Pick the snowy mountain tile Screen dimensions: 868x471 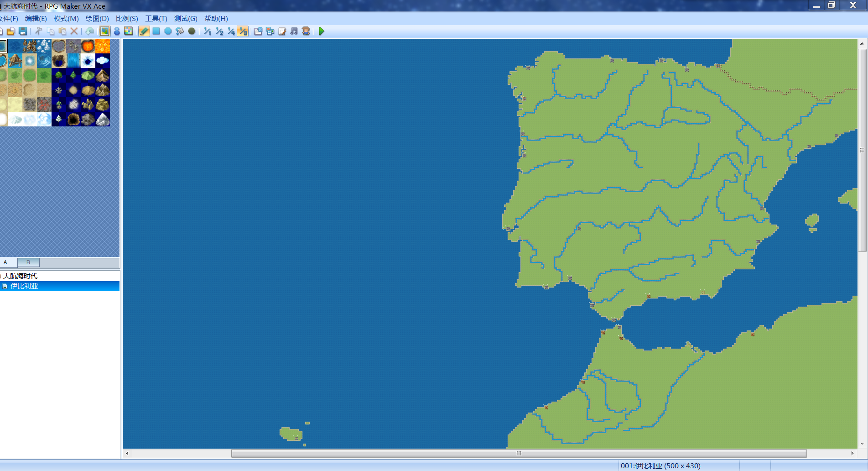pyautogui.click(x=103, y=119)
